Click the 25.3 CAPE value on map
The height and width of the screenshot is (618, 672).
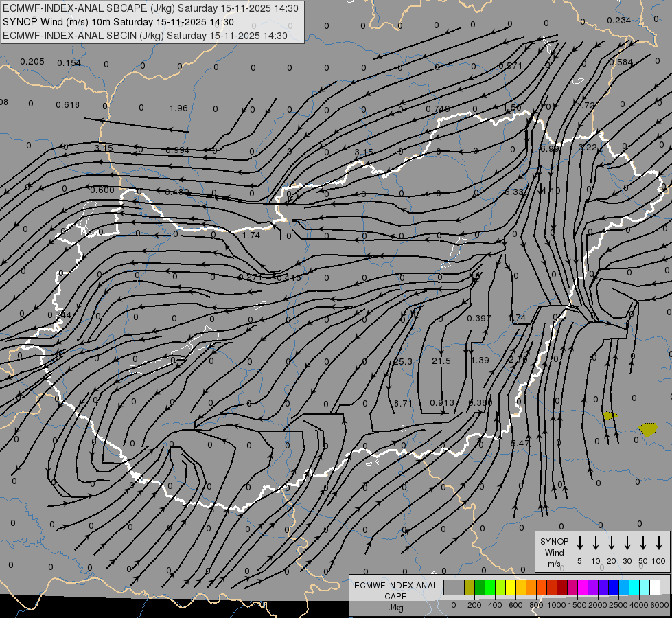coord(403,362)
